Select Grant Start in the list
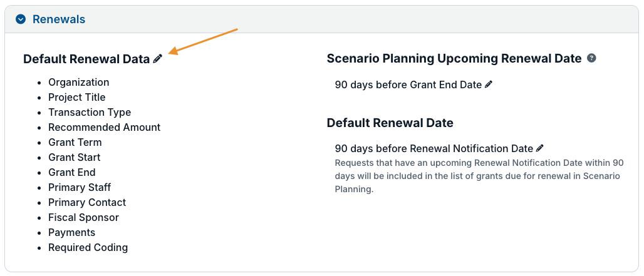Viewport: 644px width, 276px height. [75, 158]
